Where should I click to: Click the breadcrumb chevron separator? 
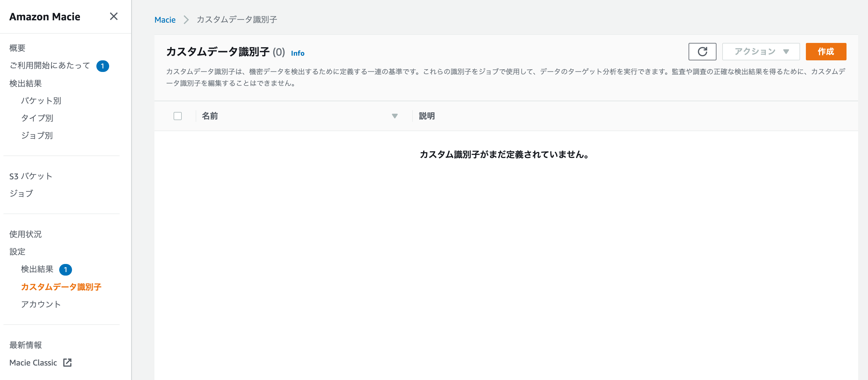click(x=186, y=19)
